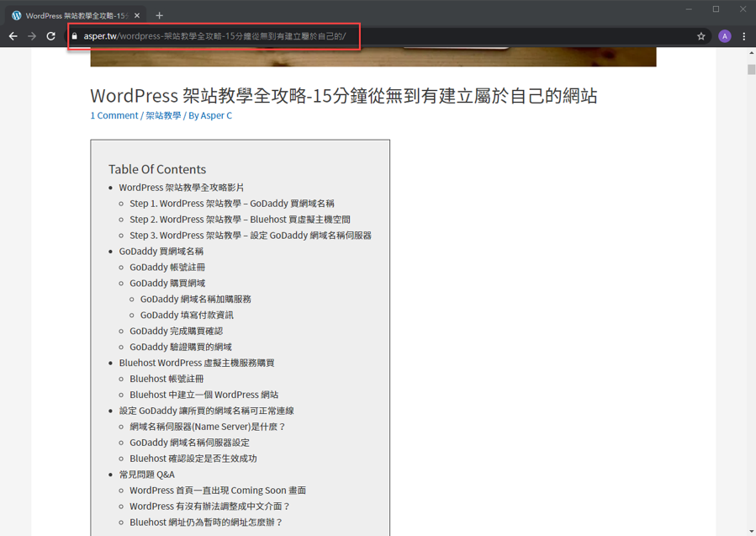Bookmark this page with the star icon
Screen dimensions: 756x536
coord(701,36)
